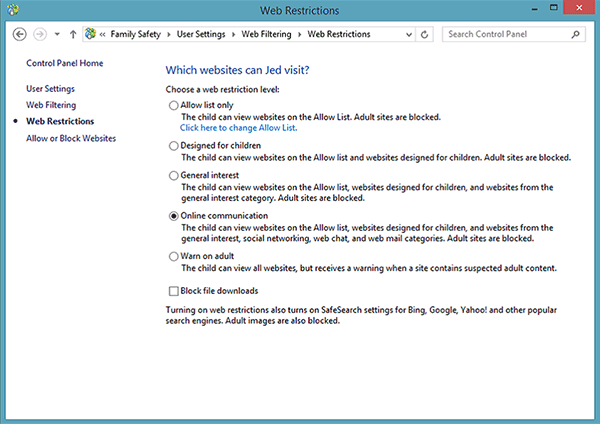Image resolution: width=600 pixels, height=424 pixels.
Task: Click the search magnifier icon
Action: coord(576,34)
